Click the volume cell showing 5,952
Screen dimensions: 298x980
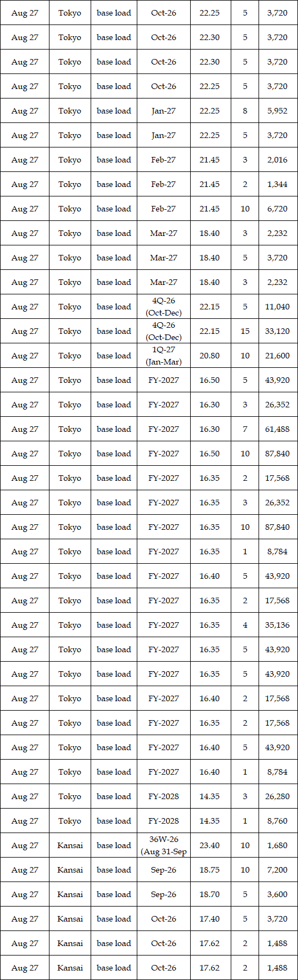[277, 110]
